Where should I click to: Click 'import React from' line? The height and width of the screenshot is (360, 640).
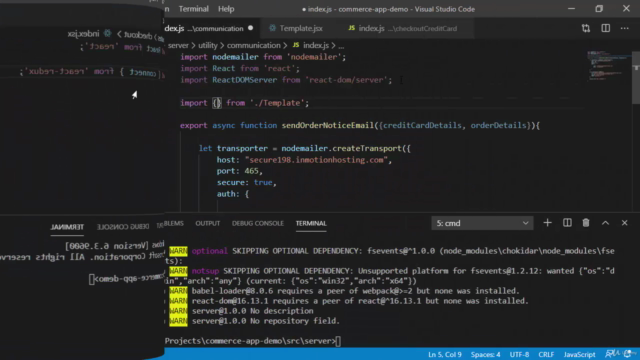pyautogui.click(x=240, y=69)
